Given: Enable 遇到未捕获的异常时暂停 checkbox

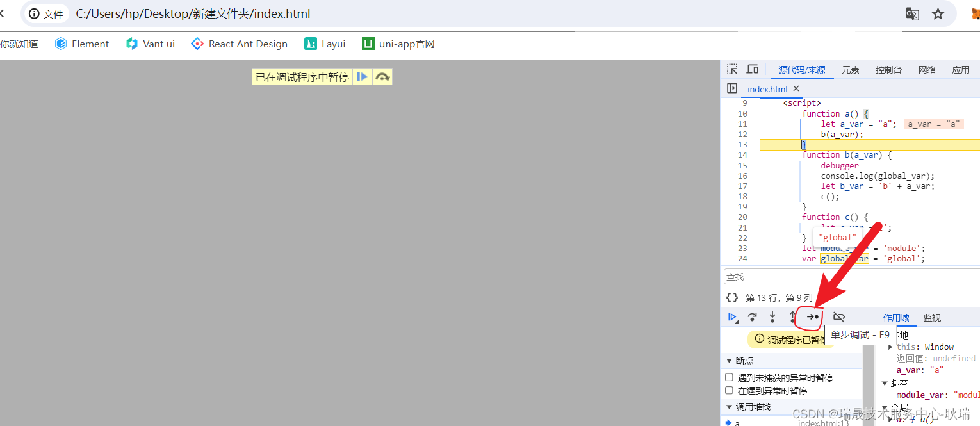Looking at the screenshot, I should [x=729, y=377].
